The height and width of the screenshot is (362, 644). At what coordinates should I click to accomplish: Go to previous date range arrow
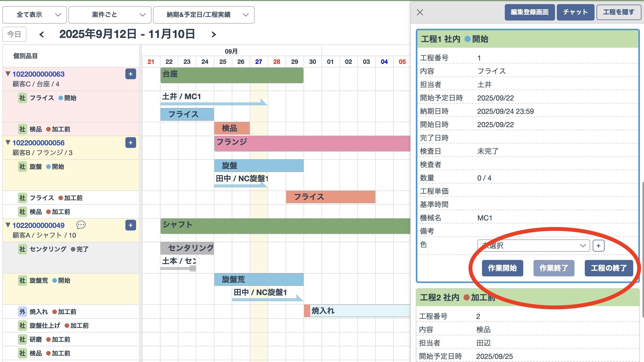[x=42, y=34]
